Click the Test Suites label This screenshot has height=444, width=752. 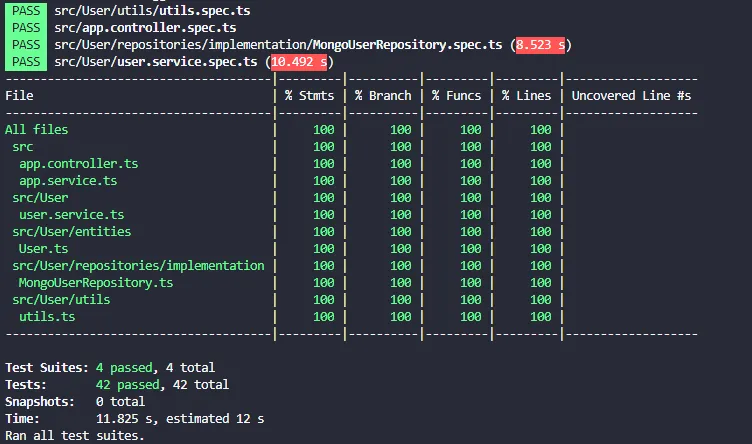pos(47,368)
